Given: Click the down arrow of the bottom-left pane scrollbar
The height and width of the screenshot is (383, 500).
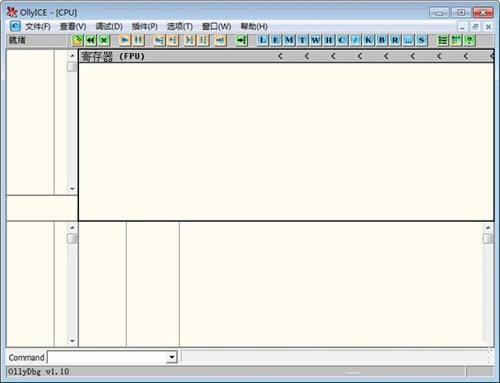Looking at the screenshot, I should pos(72,341).
